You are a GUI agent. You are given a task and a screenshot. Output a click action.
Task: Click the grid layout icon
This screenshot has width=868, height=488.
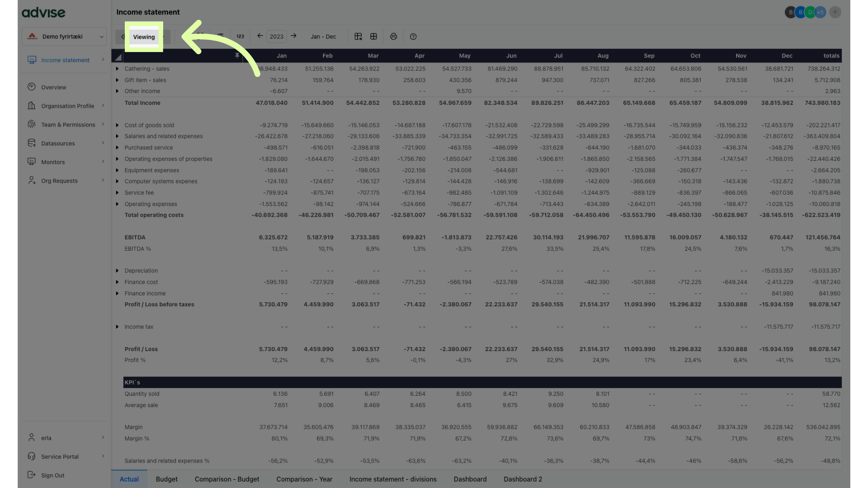click(373, 37)
